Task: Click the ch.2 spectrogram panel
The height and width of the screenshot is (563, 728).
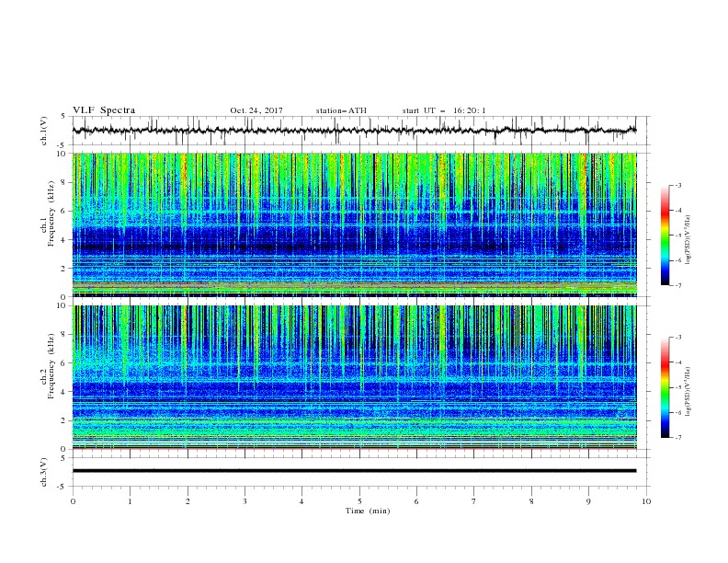Action: [354, 377]
